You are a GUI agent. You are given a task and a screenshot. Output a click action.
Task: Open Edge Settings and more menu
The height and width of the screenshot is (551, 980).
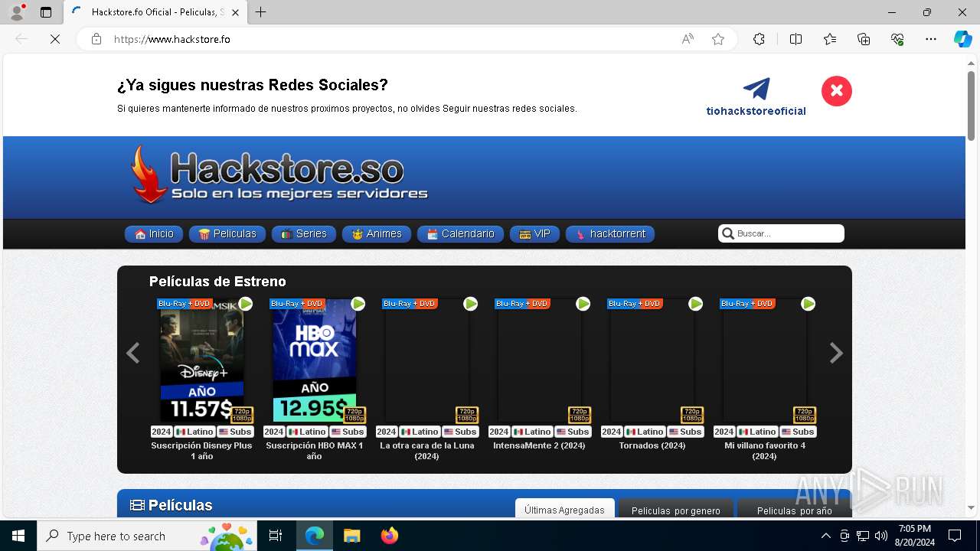click(x=931, y=39)
